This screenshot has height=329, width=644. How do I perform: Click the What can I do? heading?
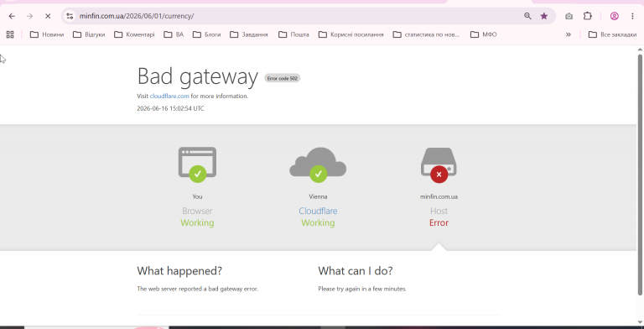[x=356, y=271]
